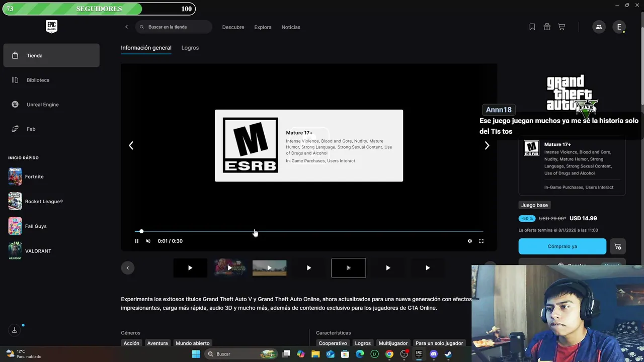
Task: Open the friends icon in header
Action: [599, 27]
